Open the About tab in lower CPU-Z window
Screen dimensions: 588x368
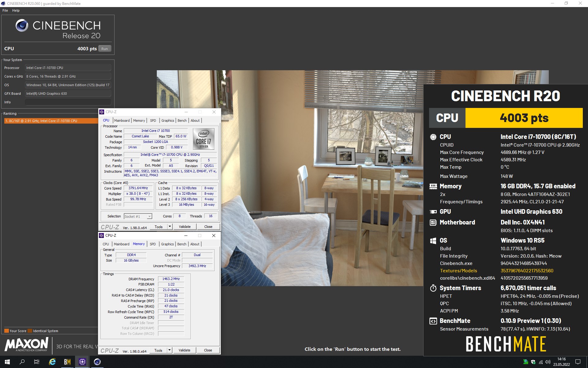195,244
